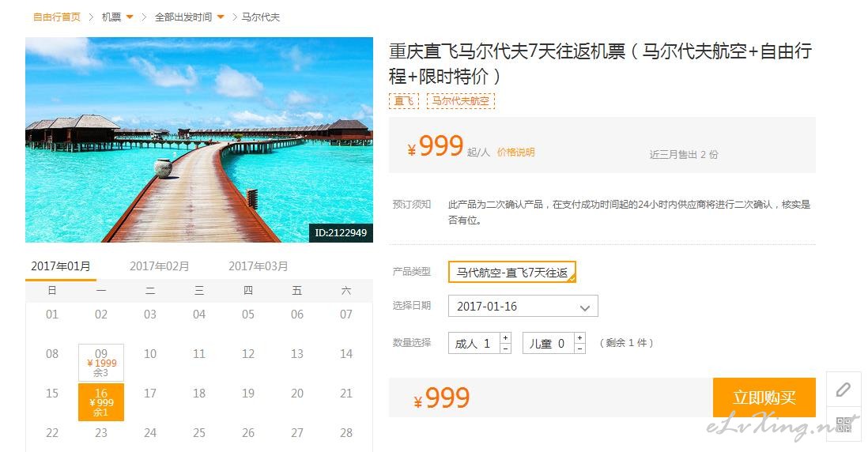Viewport: 868px width, 452px height.
Task: Expand the 机票 breadcrumb dropdown arrow
Action: click(x=130, y=17)
